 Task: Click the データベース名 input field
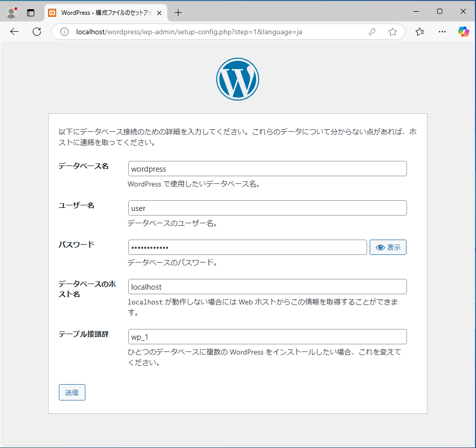(267, 169)
